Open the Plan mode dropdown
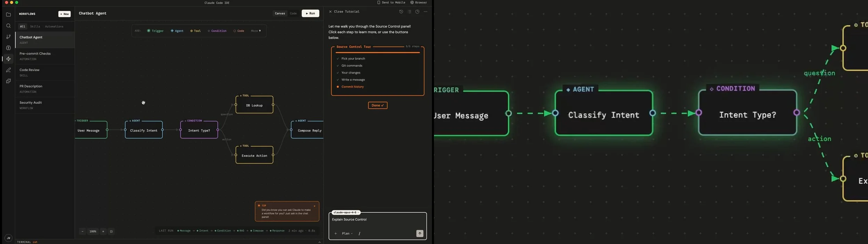Image resolution: width=868 pixels, height=244 pixels. point(347,234)
